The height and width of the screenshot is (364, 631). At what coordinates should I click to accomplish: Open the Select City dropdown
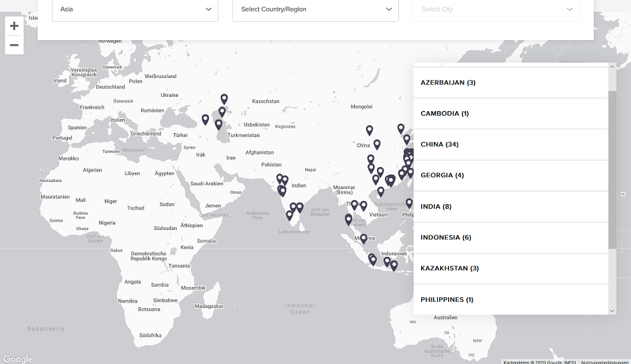495,9
